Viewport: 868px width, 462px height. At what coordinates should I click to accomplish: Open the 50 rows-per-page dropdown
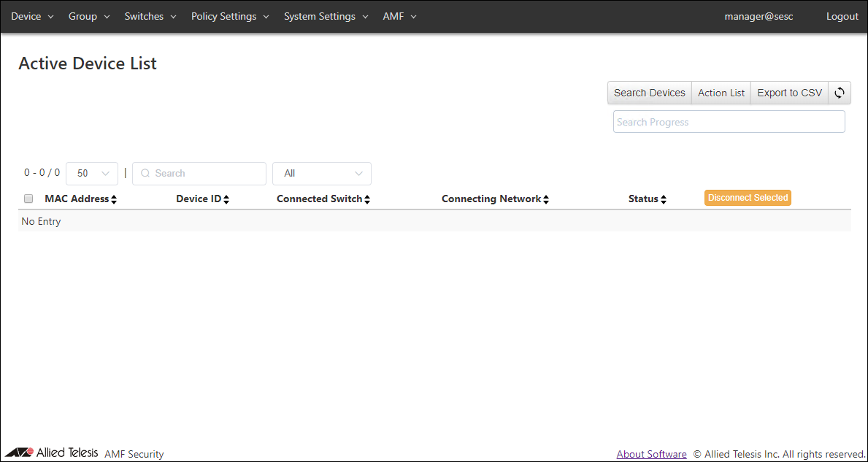pyautogui.click(x=92, y=174)
